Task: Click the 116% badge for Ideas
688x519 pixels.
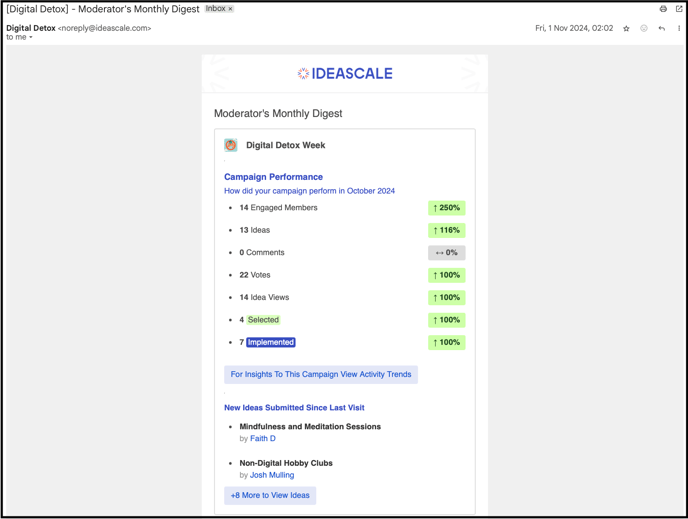Action: click(x=447, y=230)
